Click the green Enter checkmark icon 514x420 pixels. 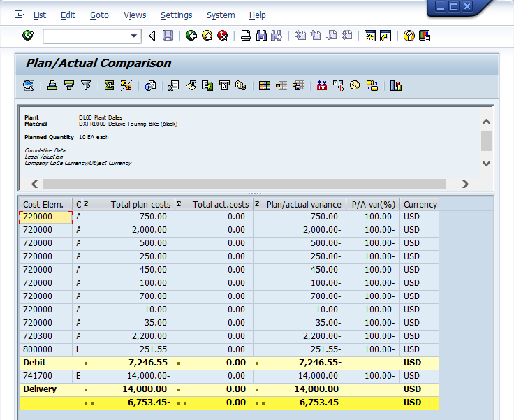pyautogui.click(x=28, y=35)
